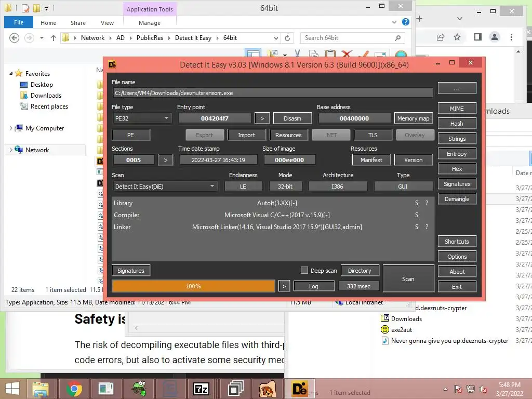The width and height of the screenshot is (532, 399).
Task: Open Detect It Easy Options
Action: pos(457,257)
